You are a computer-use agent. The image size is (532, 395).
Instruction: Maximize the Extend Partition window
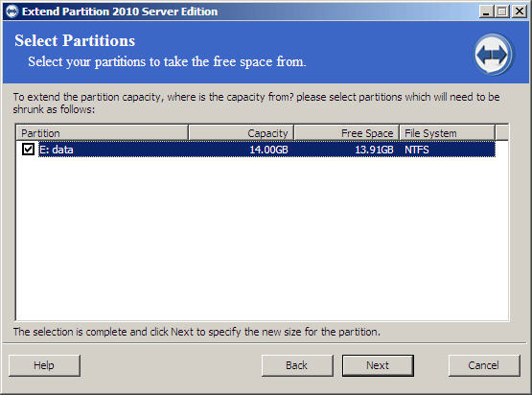(x=501, y=12)
